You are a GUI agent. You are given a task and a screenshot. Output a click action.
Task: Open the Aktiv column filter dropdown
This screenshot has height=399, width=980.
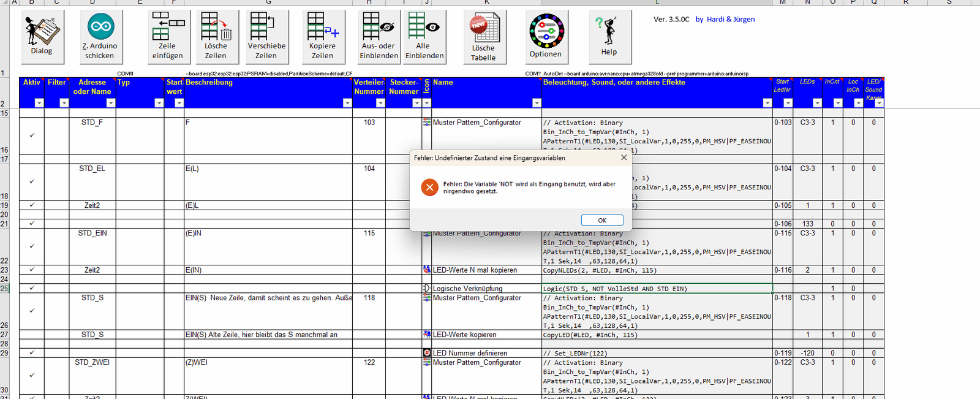[x=39, y=103]
